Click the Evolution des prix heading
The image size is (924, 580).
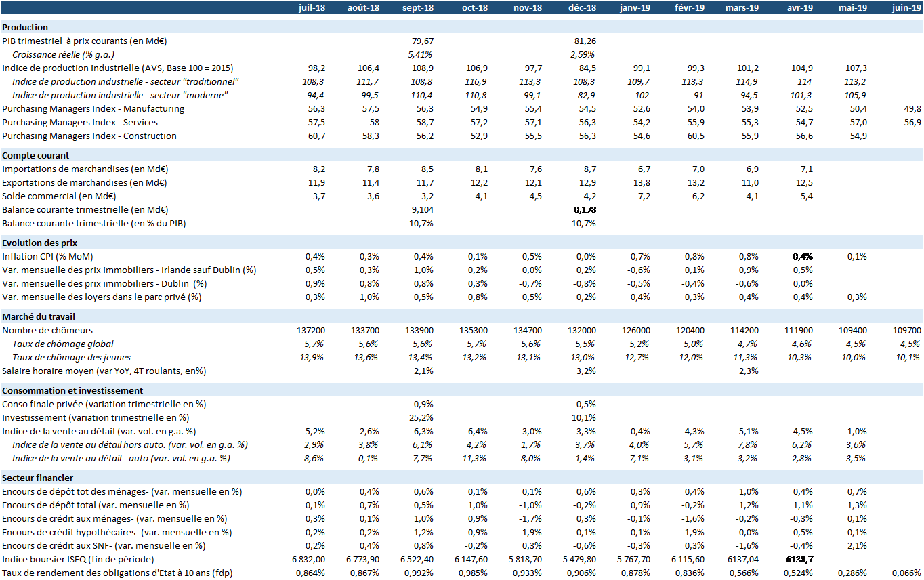pos(39,243)
